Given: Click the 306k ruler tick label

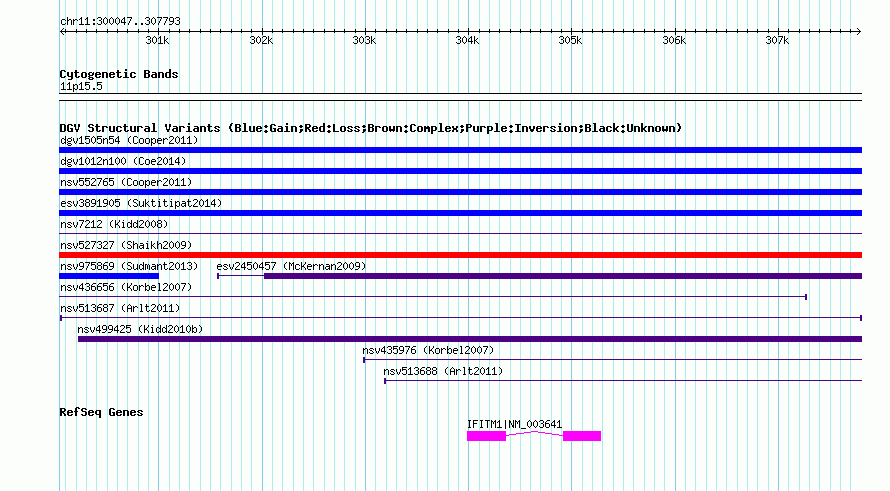Looking at the screenshot, I should coord(674,40).
